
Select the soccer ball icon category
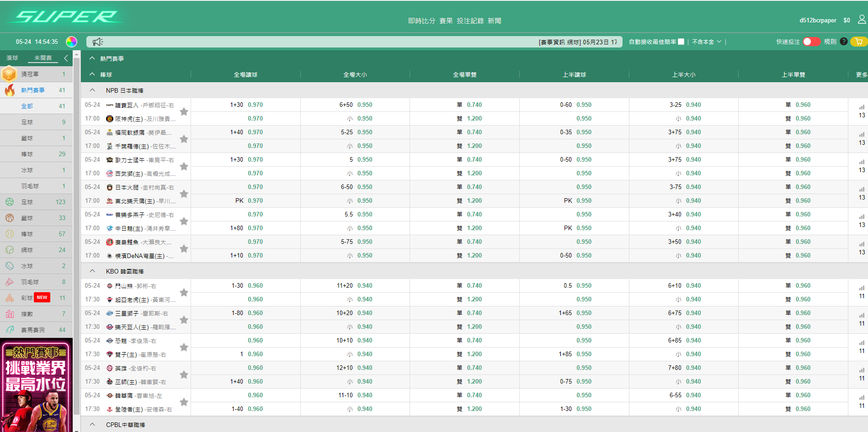pyautogui.click(x=10, y=202)
